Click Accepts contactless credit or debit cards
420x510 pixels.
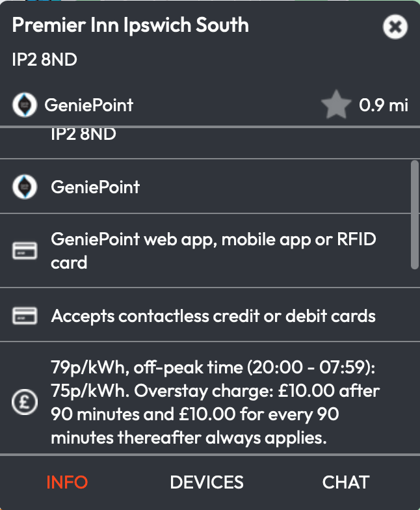pos(213,316)
